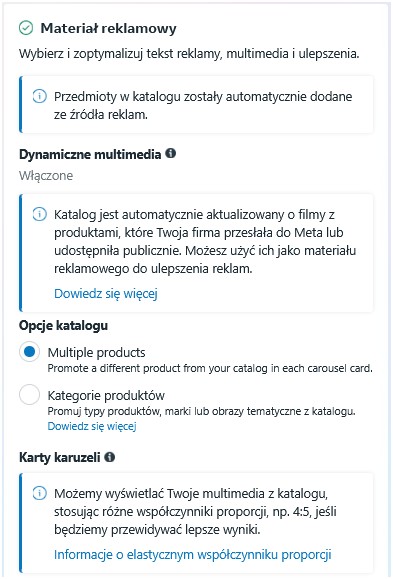The width and height of the screenshot is (393, 579).
Task: Click info icon in Przedmioty w katalogu notice
Action: pyautogui.click(x=40, y=96)
